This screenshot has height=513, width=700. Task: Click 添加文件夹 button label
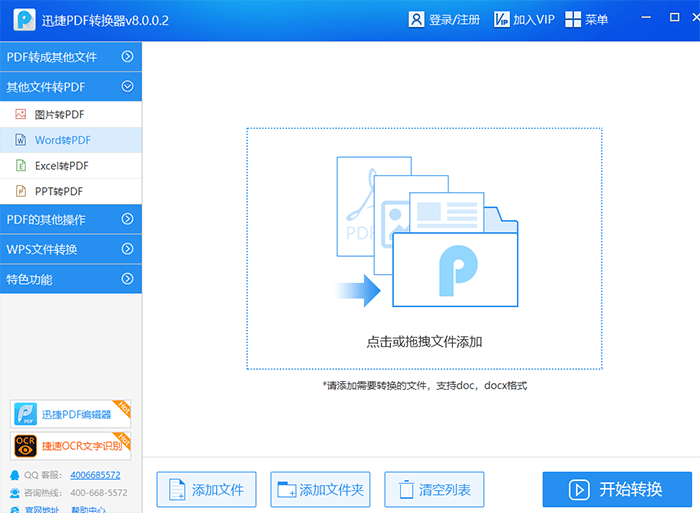point(332,490)
